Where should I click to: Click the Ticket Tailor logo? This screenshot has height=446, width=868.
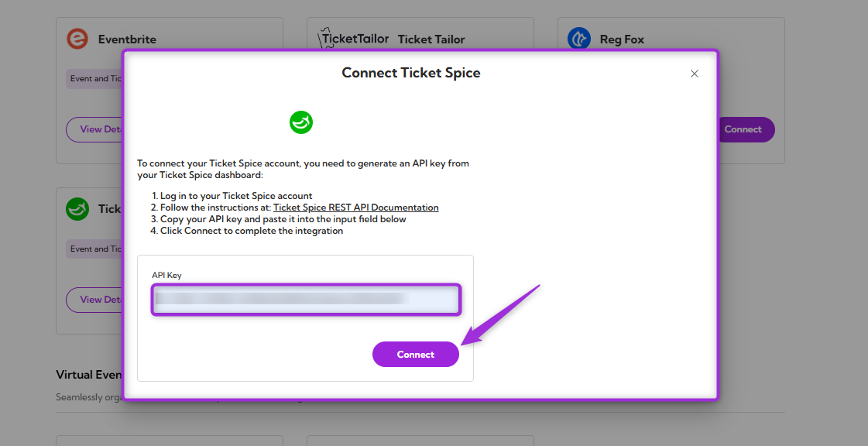[x=354, y=39]
